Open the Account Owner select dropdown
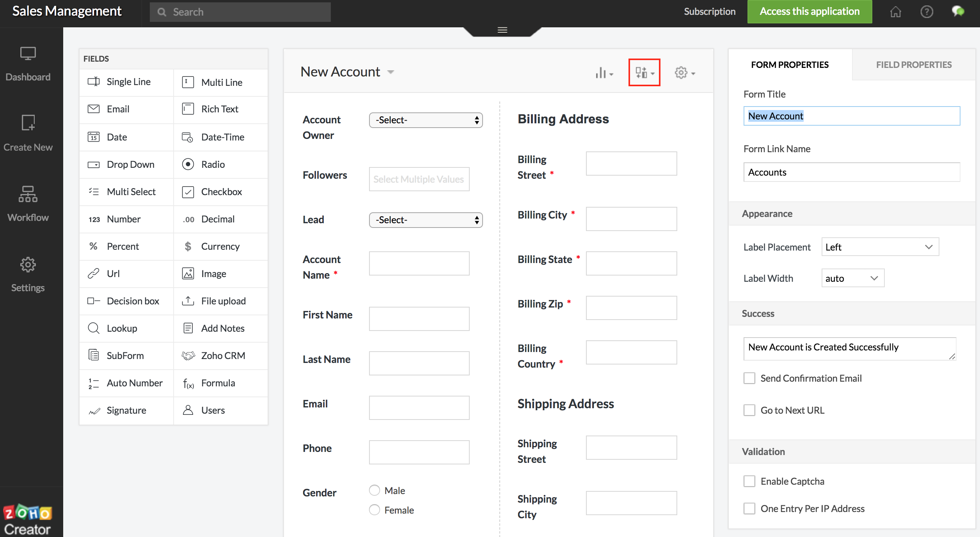The image size is (980, 537). coord(426,120)
